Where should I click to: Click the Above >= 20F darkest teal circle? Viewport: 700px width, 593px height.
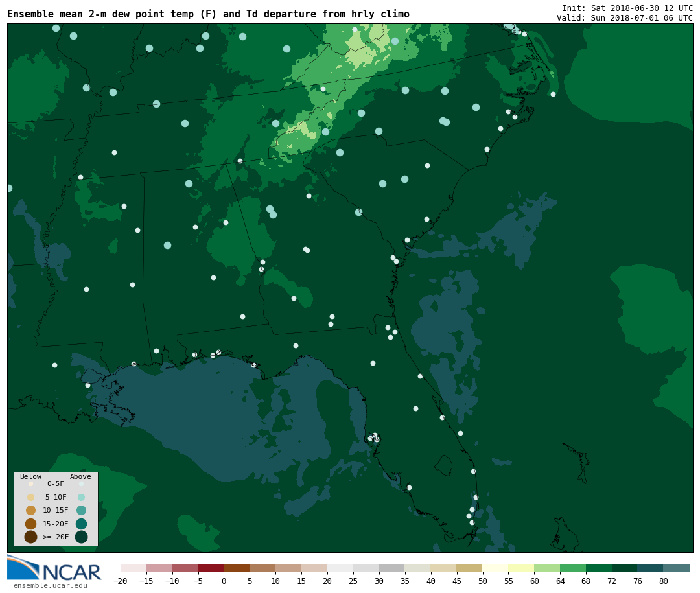click(81, 537)
